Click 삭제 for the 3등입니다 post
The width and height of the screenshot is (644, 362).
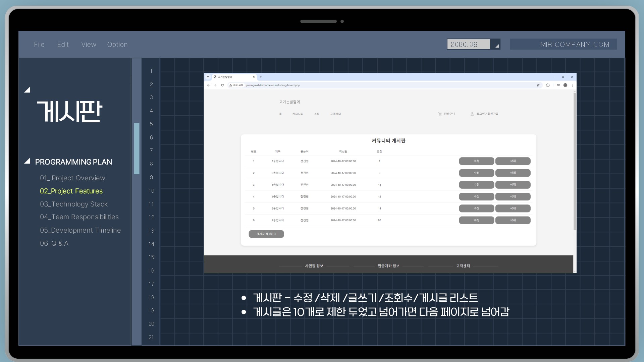pyautogui.click(x=513, y=208)
